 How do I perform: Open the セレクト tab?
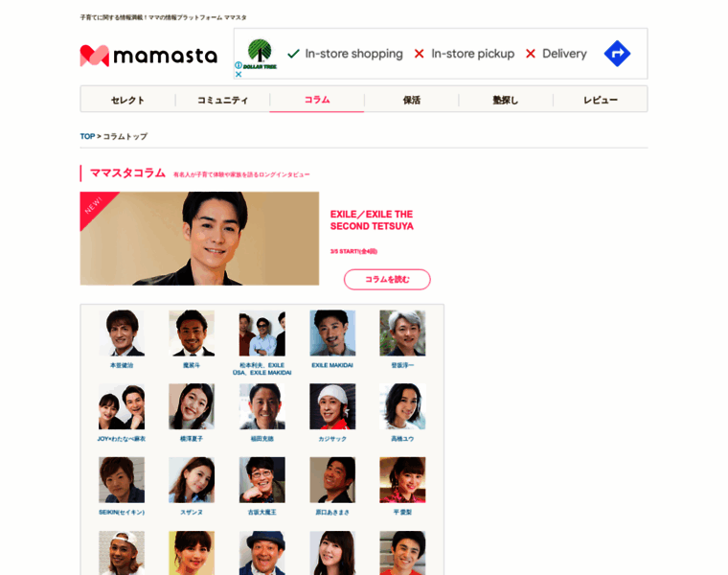[127, 100]
